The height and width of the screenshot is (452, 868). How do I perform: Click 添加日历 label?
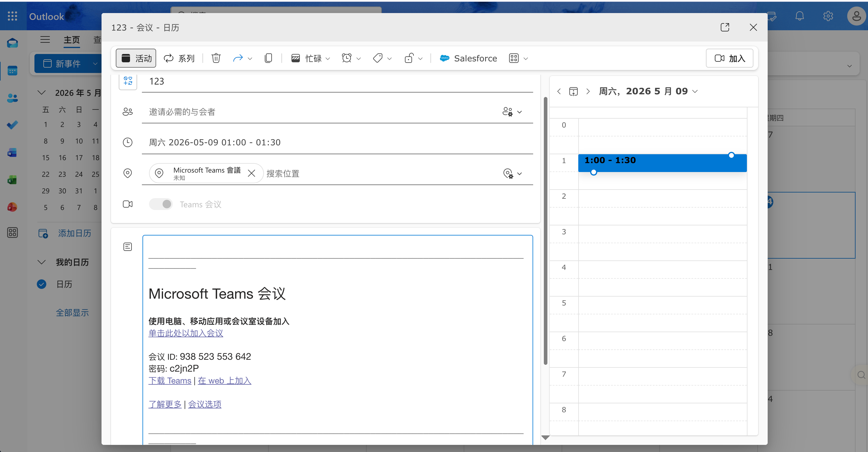(x=75, y=233)
